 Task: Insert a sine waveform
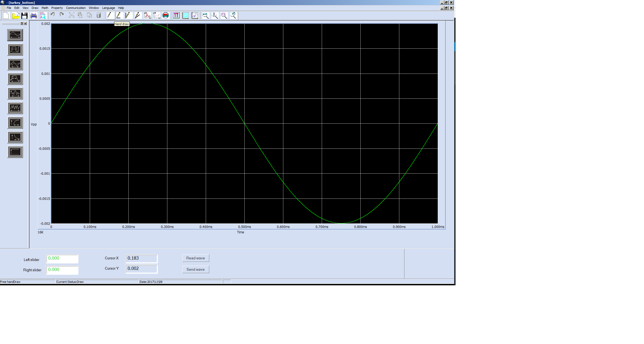tap(15, 35)
